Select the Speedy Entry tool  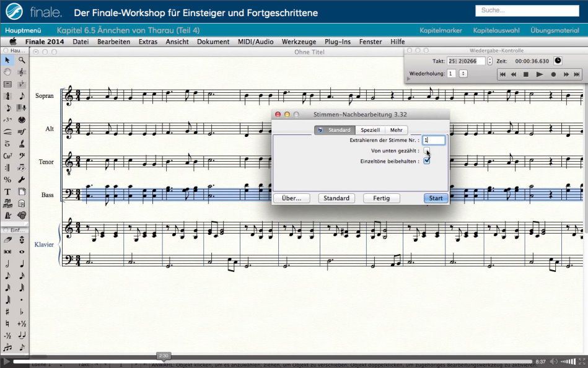[7, 108]
